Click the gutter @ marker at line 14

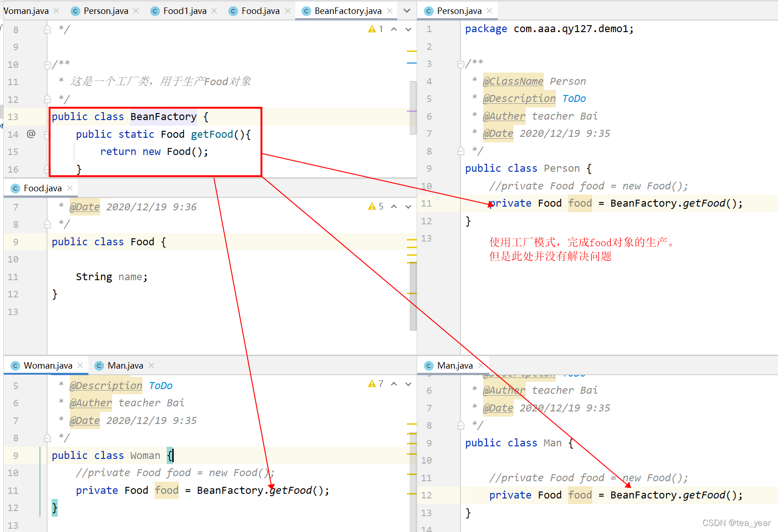click(x=31, y=134)
